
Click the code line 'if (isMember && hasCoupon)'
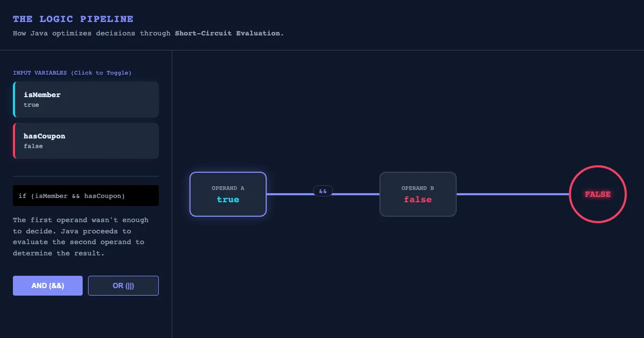click(x=86, y=196)
